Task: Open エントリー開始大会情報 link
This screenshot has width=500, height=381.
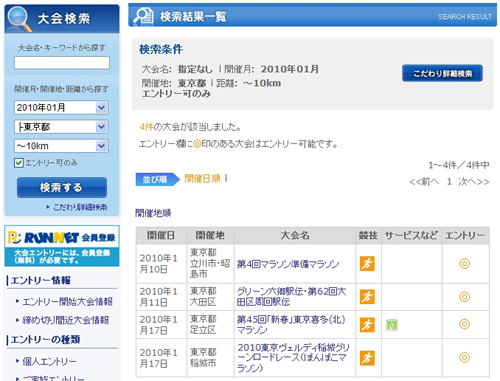Action: point(67,302)
